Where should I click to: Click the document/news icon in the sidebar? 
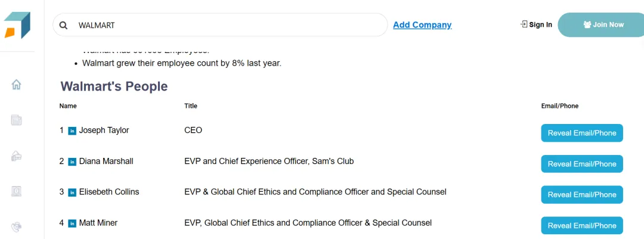[17, 120]
